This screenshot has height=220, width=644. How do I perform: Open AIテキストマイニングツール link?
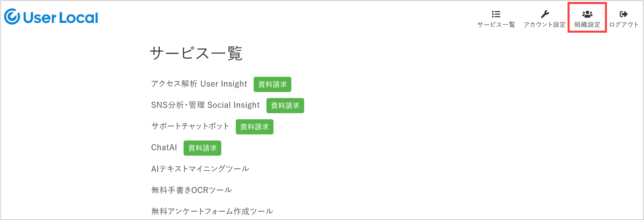click(200, 169)
